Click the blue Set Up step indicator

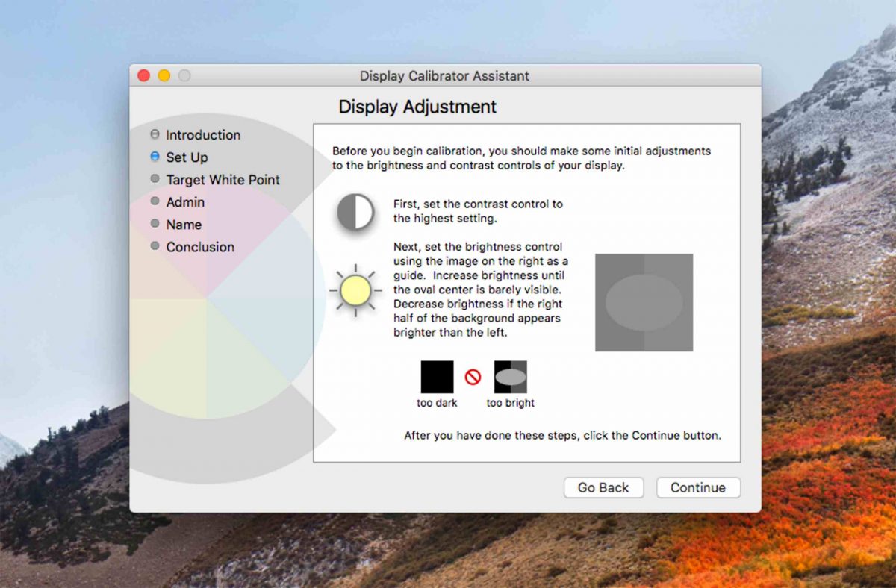point(155,157)
